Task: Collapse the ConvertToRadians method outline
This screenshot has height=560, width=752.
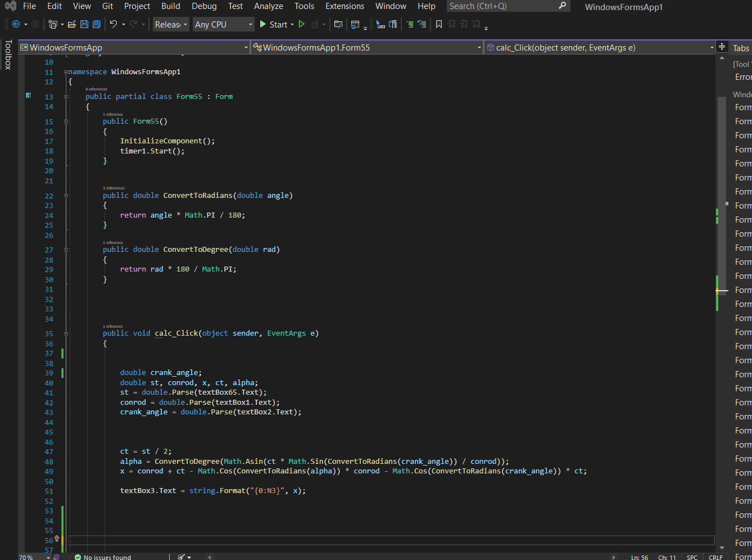Action: (66, 196)
